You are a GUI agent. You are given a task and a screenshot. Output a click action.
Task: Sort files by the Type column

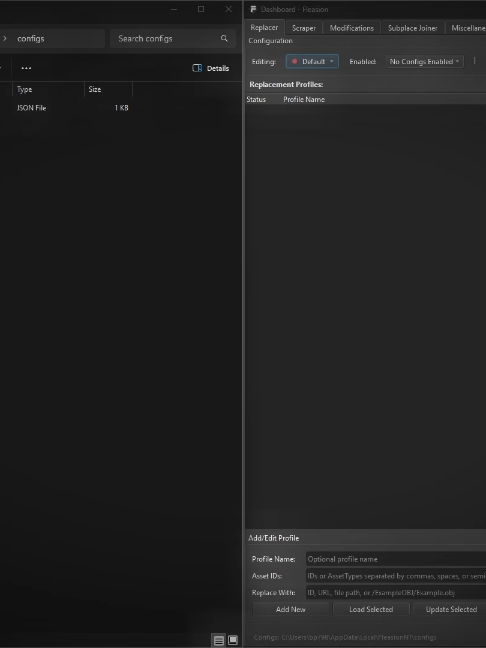[49, 89]
